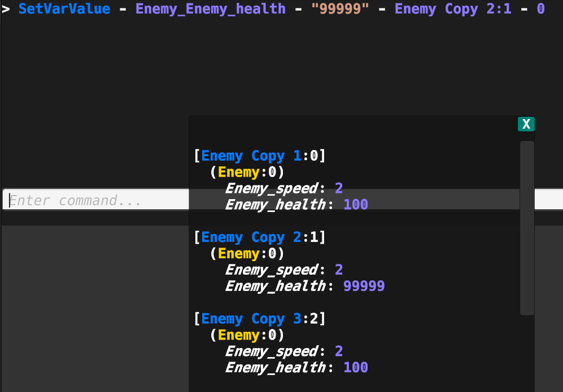This screenshot has height=392, width=563.
Task: Click Enemy Copy 2:1 in command log
Action: point(453,9)
